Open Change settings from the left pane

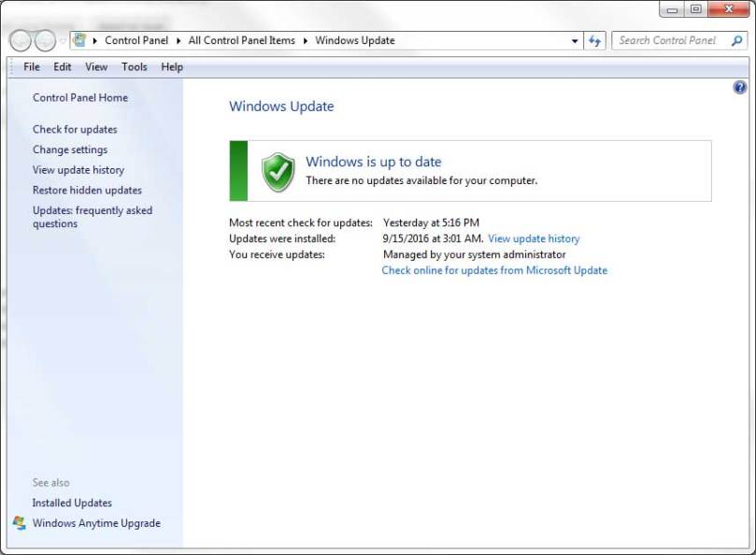(x=70, y=149)
